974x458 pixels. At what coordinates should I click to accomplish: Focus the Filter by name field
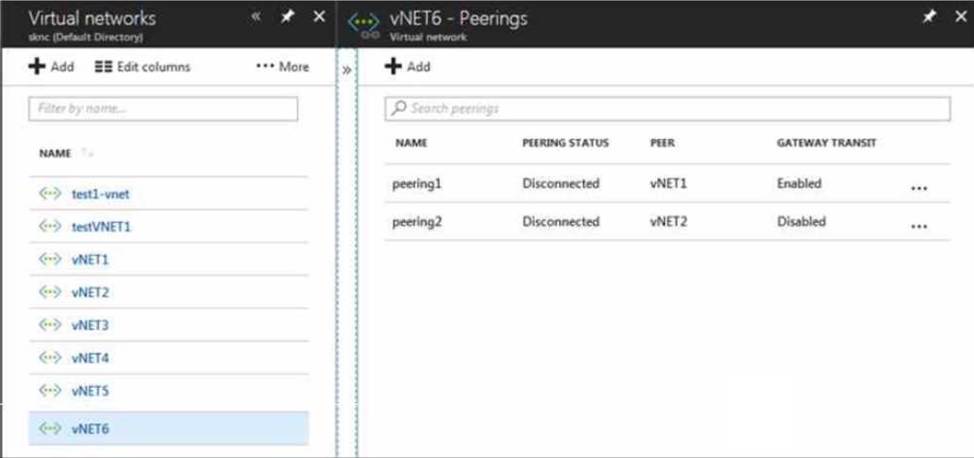click(163, 109)
